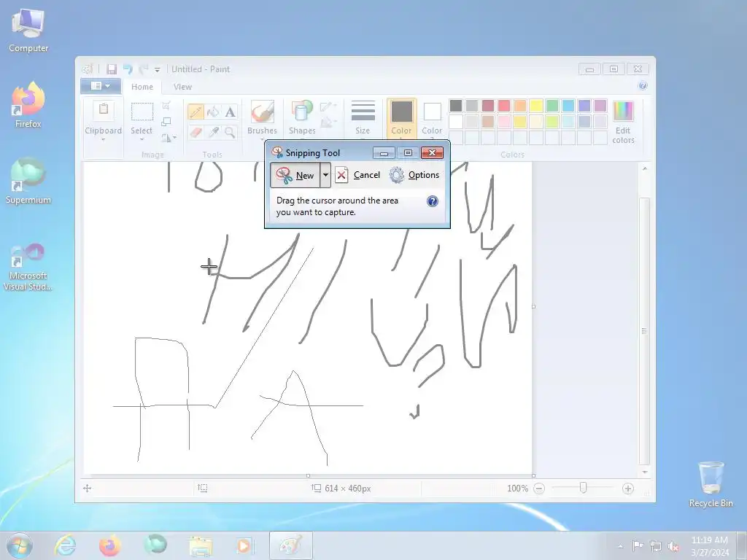Expand the Clipboard dropdown arrow
This screenshot has width=747, height=560.
[104, 139]
